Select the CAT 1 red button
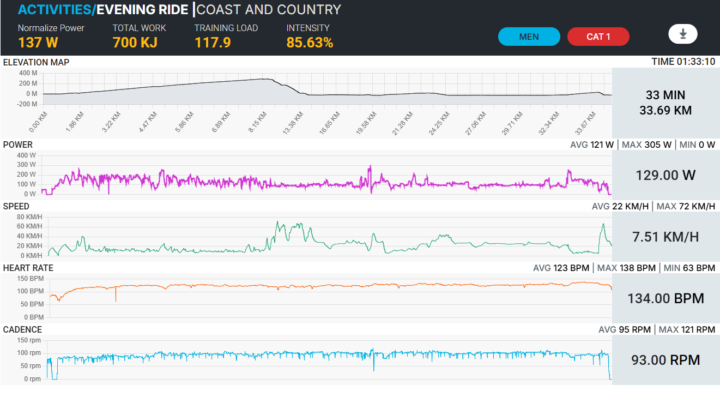 598,37
